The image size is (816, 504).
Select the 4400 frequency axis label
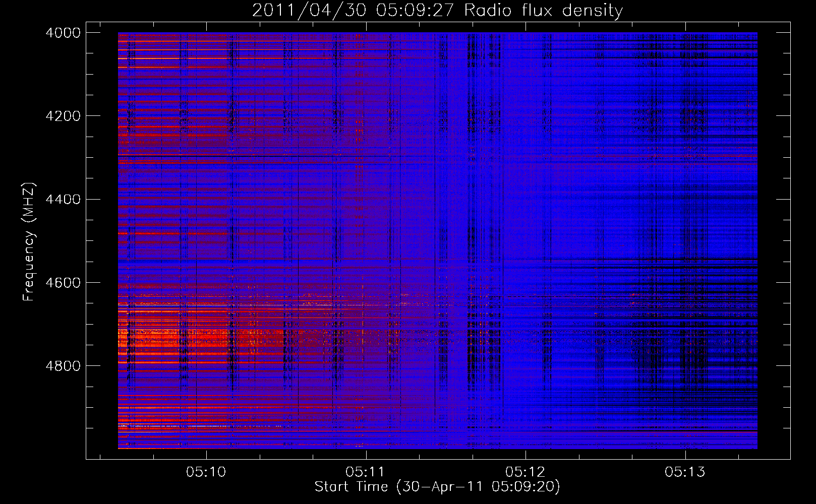click(x=63, y=200)
